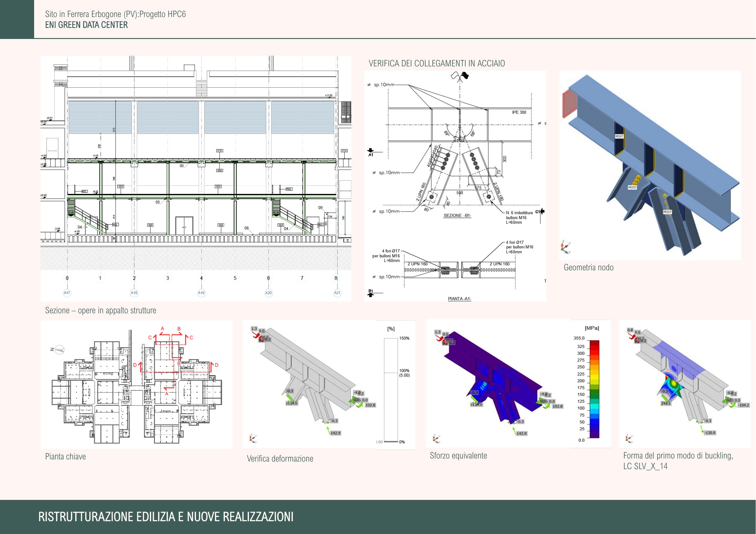Open the Pianta chiave key plan image
Viewport: 756px width, 534px height.
click(136, 384)
